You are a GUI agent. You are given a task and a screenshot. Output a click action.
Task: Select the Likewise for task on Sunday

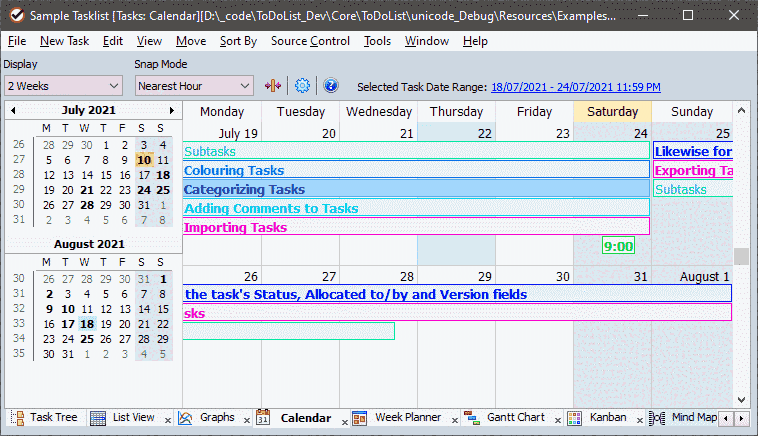click(x=693, y=151)
